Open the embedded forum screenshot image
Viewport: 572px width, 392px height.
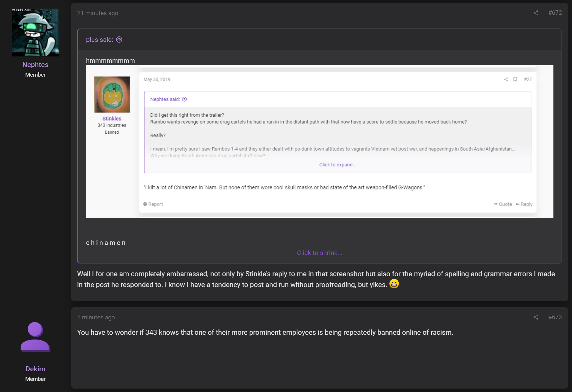320,142
